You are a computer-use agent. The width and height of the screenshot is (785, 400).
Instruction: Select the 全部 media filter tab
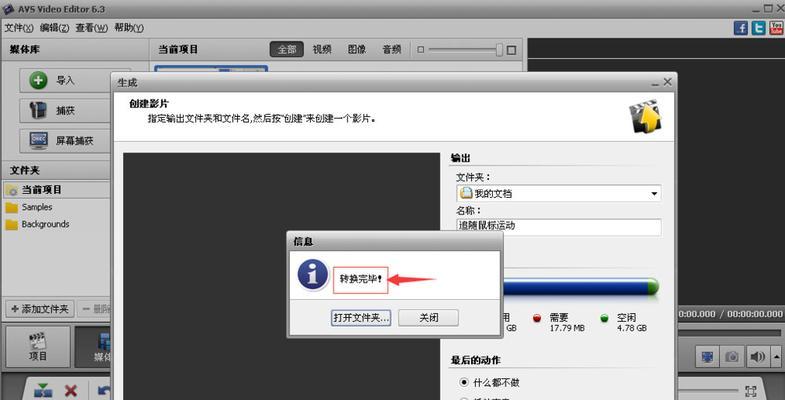287,50
